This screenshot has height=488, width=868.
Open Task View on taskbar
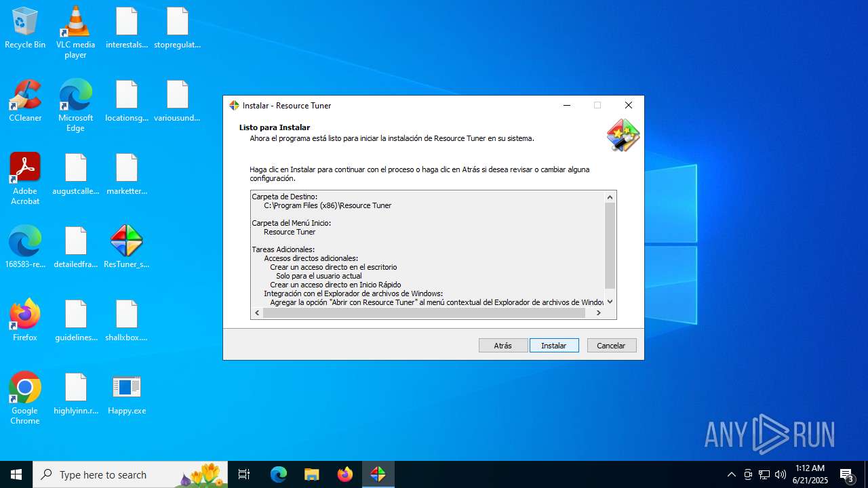tap(244, 474)
